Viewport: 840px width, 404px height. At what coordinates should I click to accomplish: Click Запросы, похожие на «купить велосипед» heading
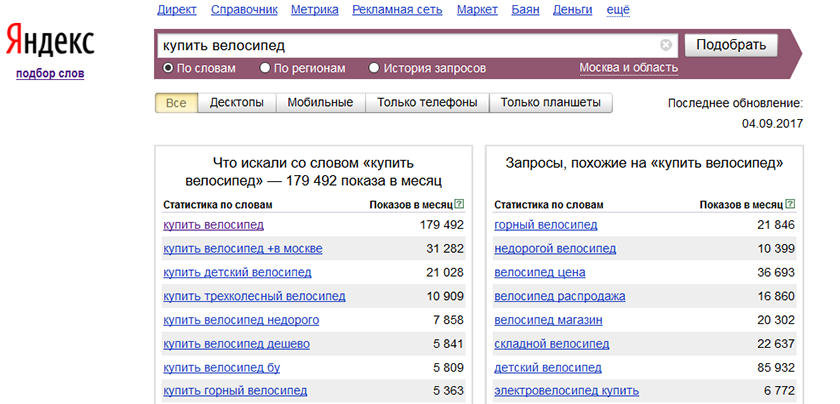point(644,163)
